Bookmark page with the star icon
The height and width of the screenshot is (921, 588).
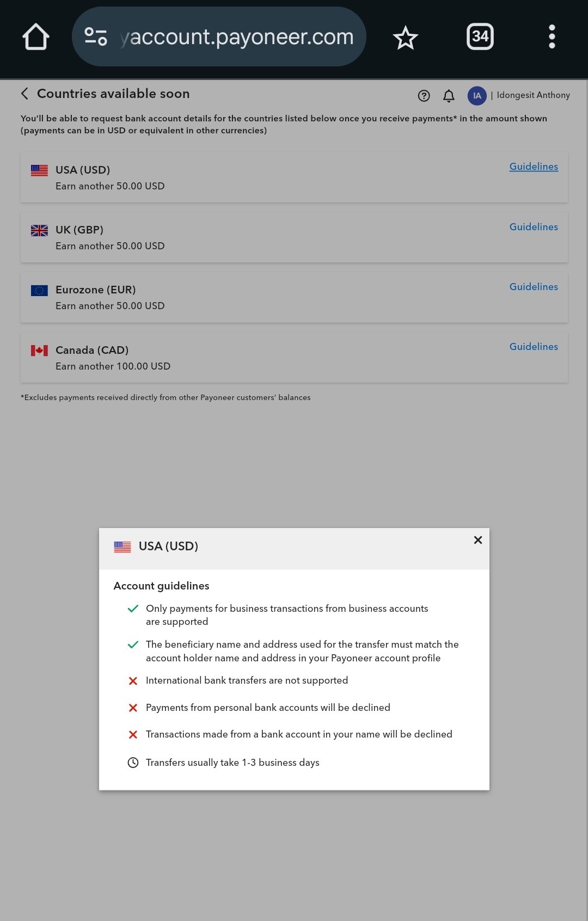[406, 38]
